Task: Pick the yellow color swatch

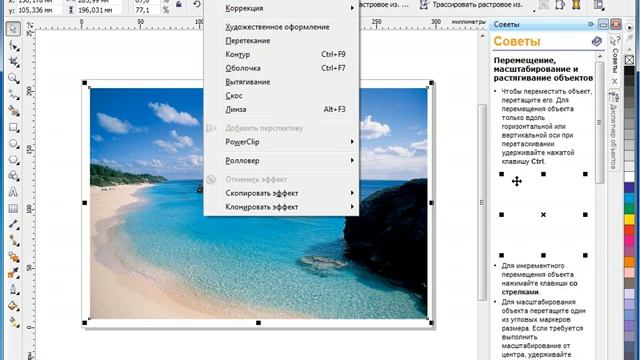Action: click(629, 219)
